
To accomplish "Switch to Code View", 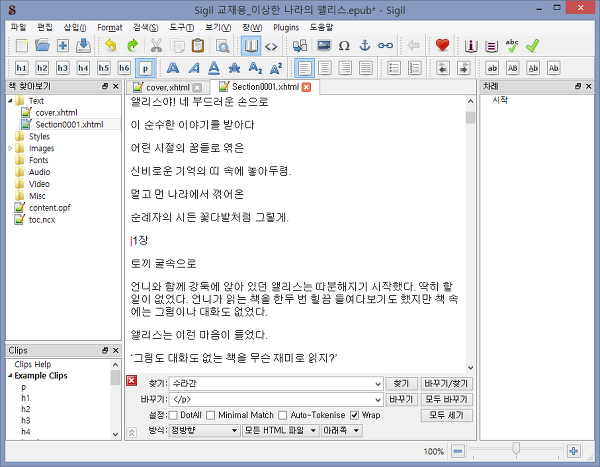I will click(271, 46).
